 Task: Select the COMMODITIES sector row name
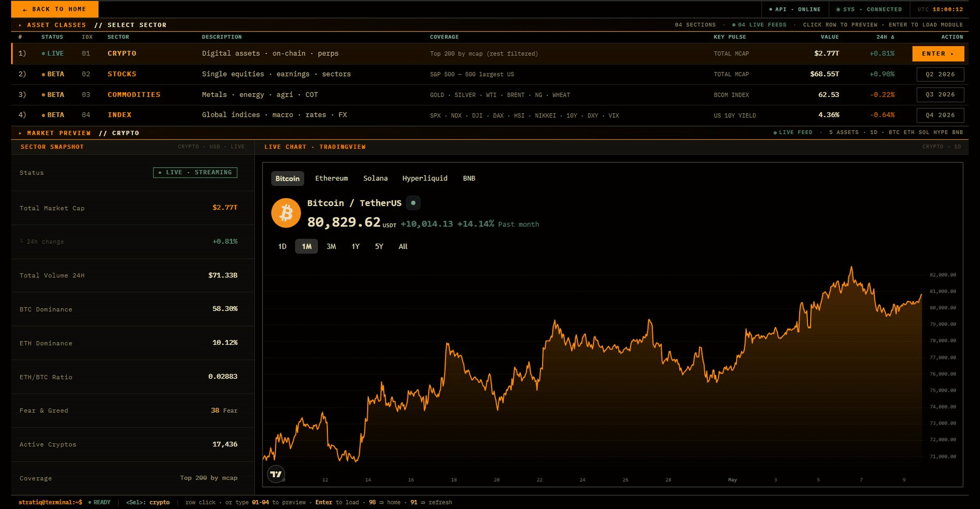[x=134, y=94]
